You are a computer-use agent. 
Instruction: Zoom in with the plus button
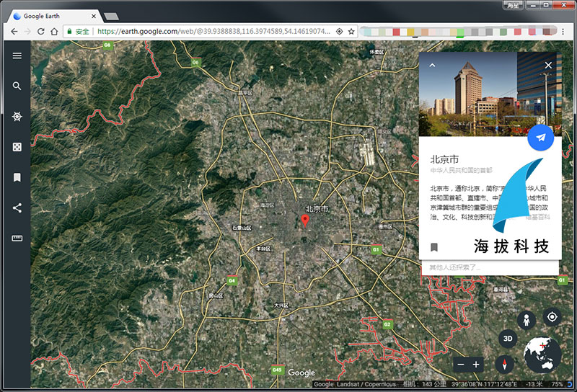476,365
